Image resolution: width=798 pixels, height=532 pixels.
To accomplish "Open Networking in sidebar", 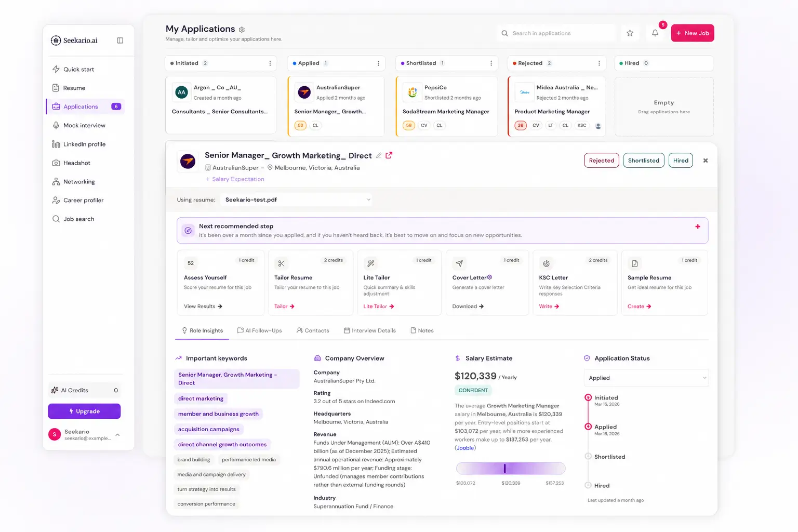I will coord(79,181).
